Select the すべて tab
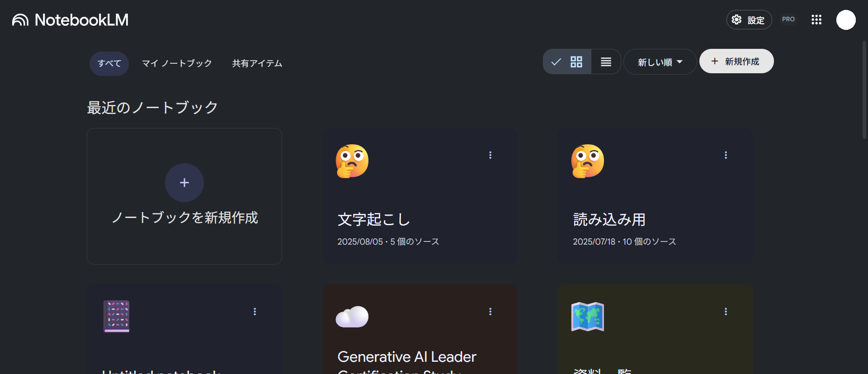Image resolution: width=868 pixels, height=374 pixels. click(109, 63)
